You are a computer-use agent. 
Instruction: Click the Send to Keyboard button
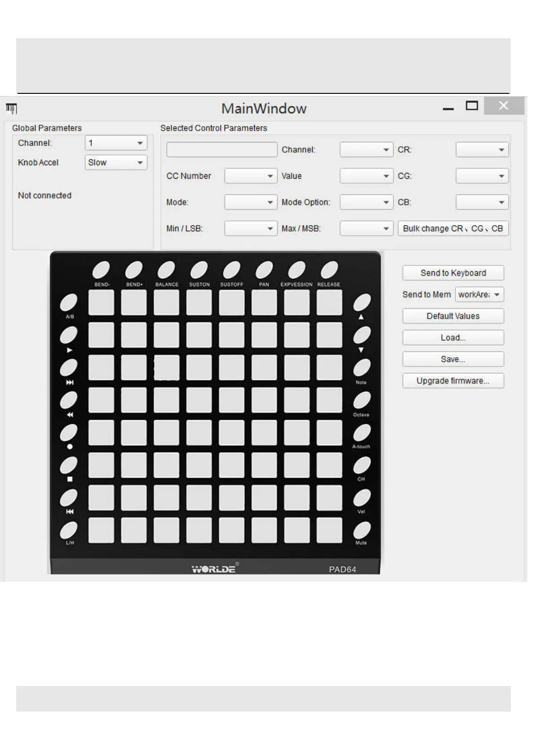point(453,273)
